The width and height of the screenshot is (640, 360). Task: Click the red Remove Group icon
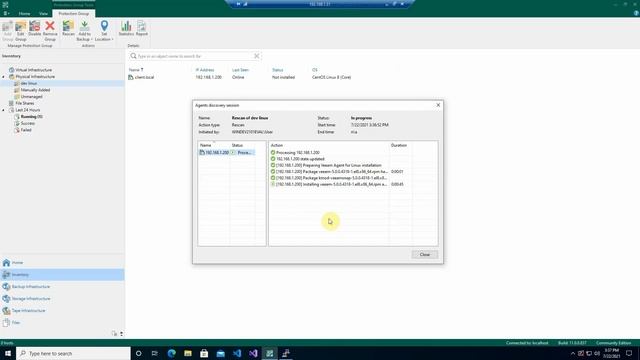coord(50,31)
